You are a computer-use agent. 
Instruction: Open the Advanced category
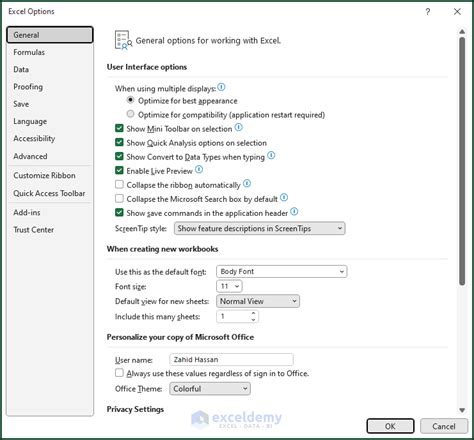pyautogui.click(x=50, y=156)
